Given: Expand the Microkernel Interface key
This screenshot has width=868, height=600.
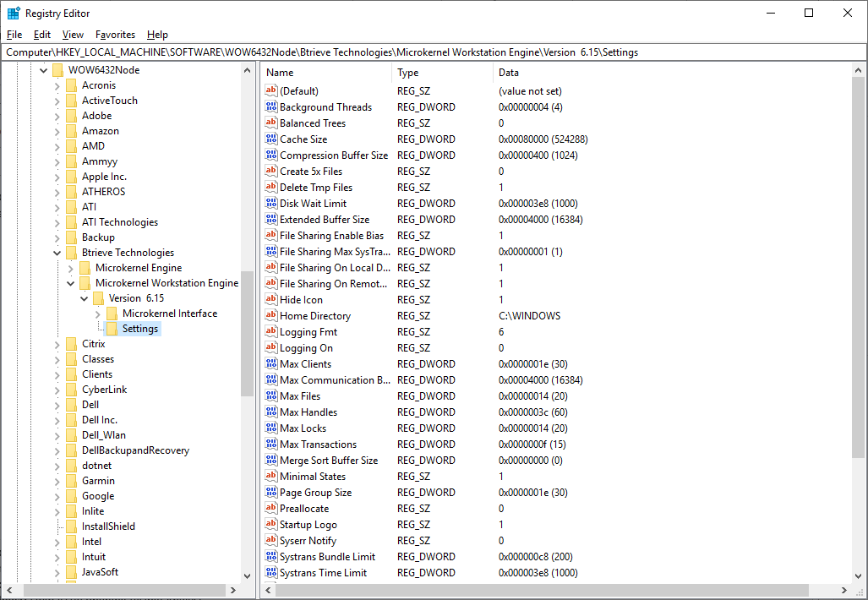Looking at the screenshot, I should (97, 314).
